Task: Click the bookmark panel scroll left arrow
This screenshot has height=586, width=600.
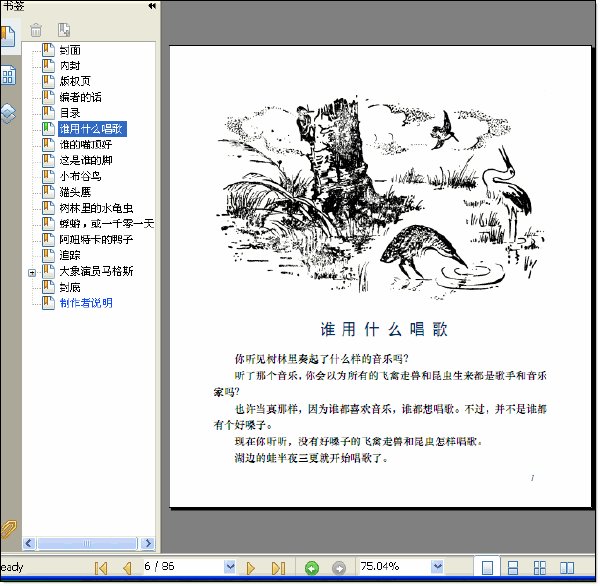Action: [x=29, y=543]
